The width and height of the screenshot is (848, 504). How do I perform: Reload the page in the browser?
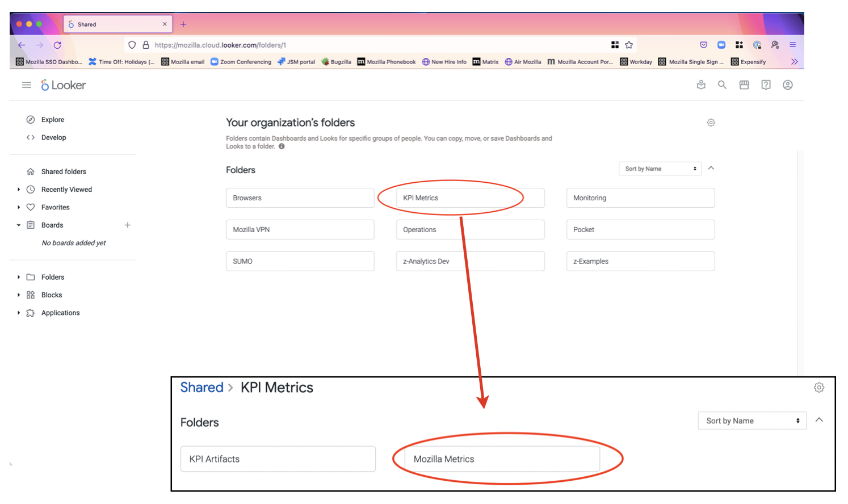[x=57, y=45]
